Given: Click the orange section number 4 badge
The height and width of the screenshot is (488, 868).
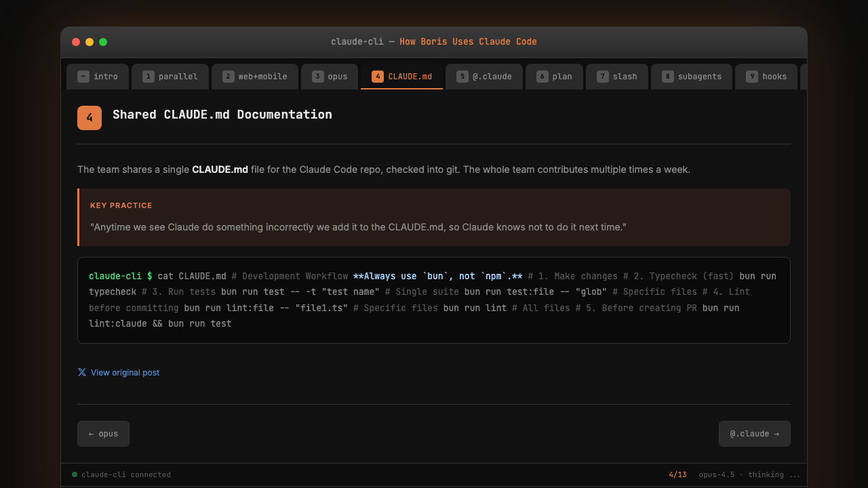Looking at the screenshot, I should click(x=90, y=118).
